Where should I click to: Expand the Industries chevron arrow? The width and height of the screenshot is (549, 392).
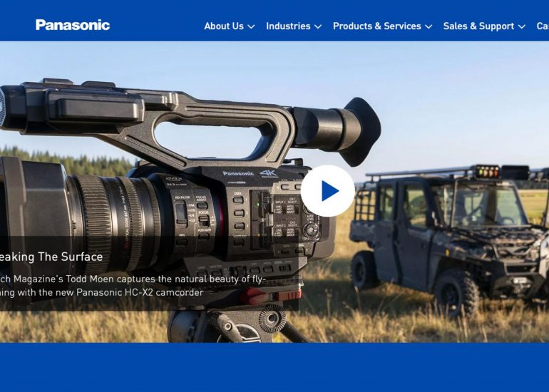[x=318, y=26]
